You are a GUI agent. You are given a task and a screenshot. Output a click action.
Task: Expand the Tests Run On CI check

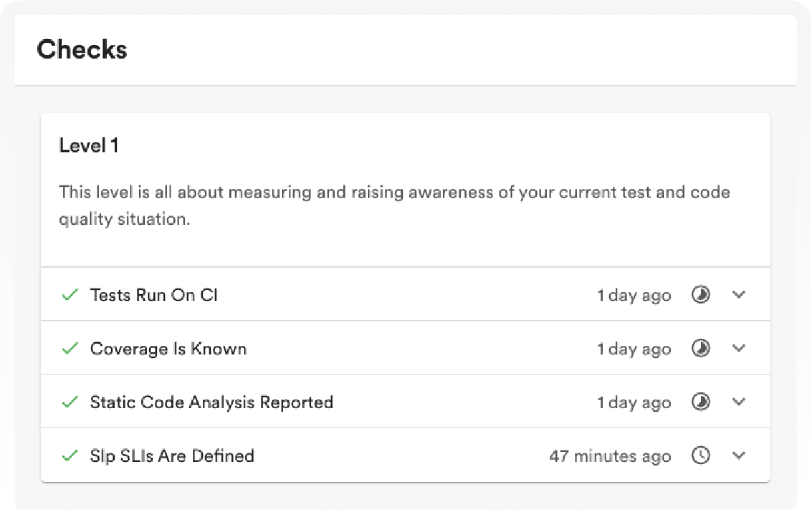(739, 295)
